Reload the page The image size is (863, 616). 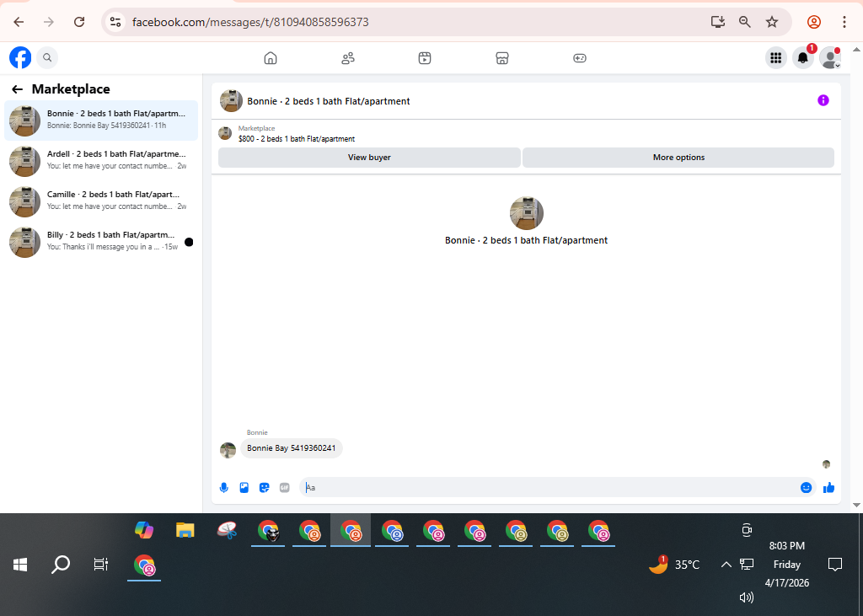[79, 22]
